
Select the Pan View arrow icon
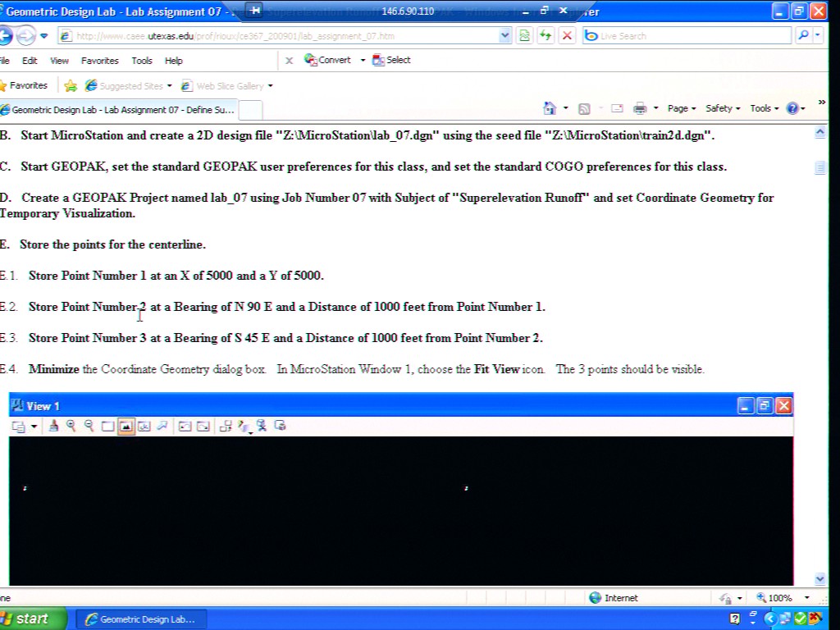[x=162, y=426]
